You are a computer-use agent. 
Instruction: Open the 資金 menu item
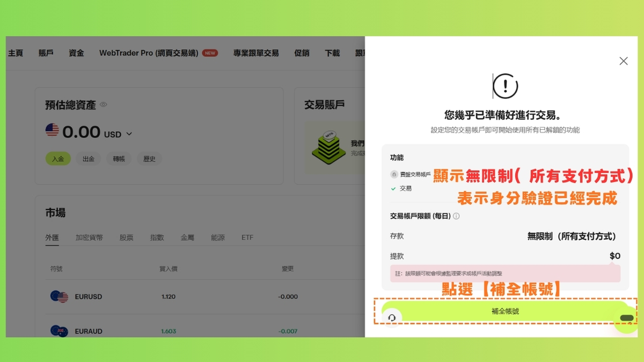coord(76,53)
